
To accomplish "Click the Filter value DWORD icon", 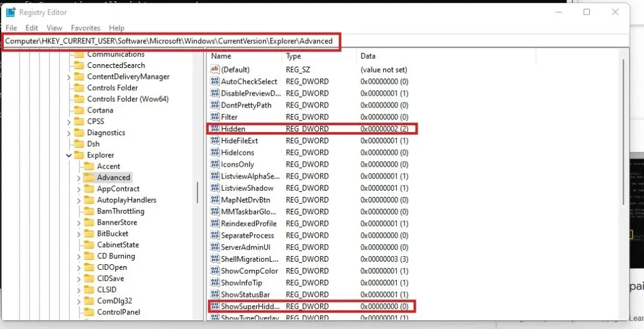I will point(215,117).
